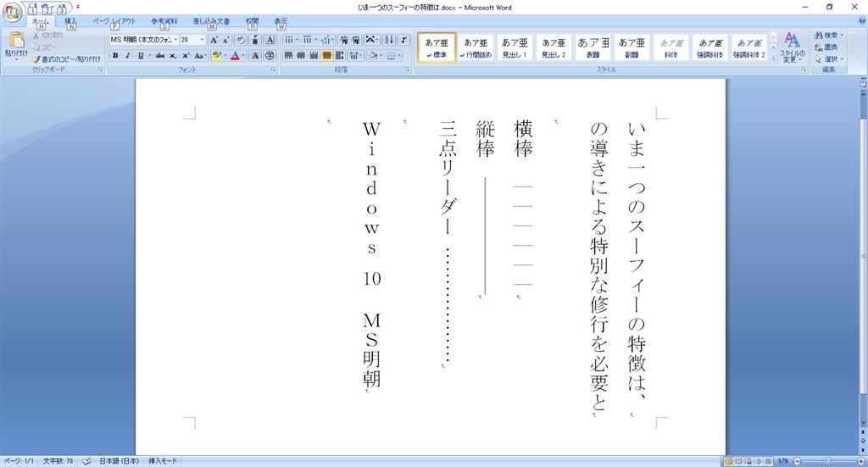Open the View (表示) tab
This screenshot has width=868, height=467.
pos(281,21)
